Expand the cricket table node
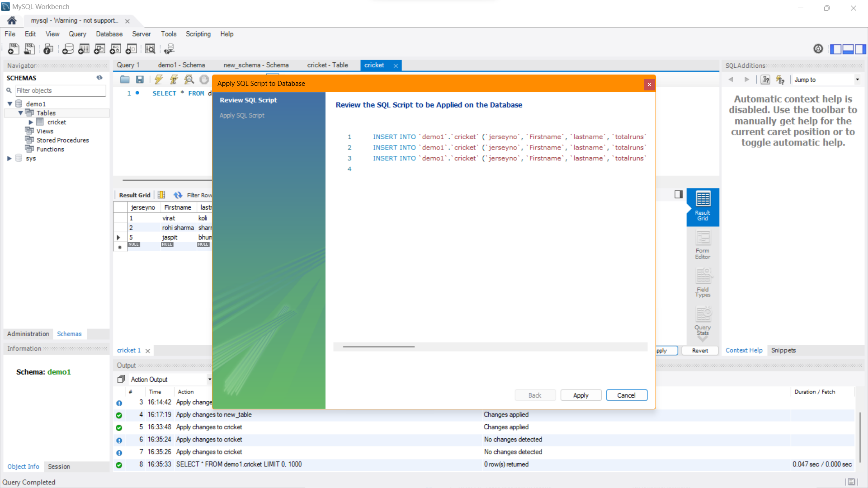Viewport: 868px width, 488px height. [x=31, y=122]
